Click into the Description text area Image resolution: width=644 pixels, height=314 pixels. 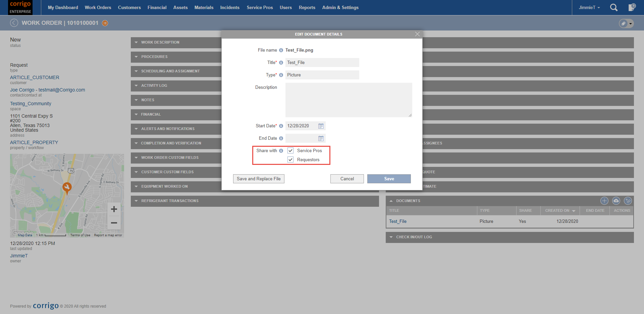(348, 100)
